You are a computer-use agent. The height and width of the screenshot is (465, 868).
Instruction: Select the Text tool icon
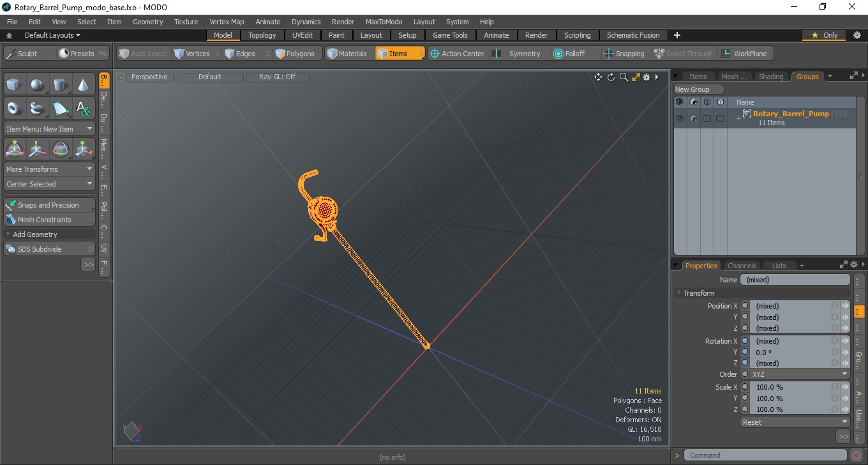pos(83,108)
